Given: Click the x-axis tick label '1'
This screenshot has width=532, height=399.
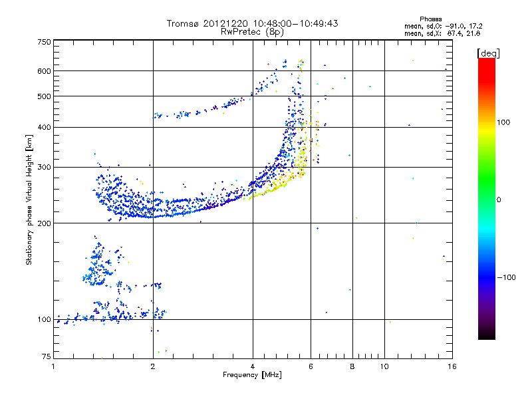Looking at the screenshot, I should [53, 366].
